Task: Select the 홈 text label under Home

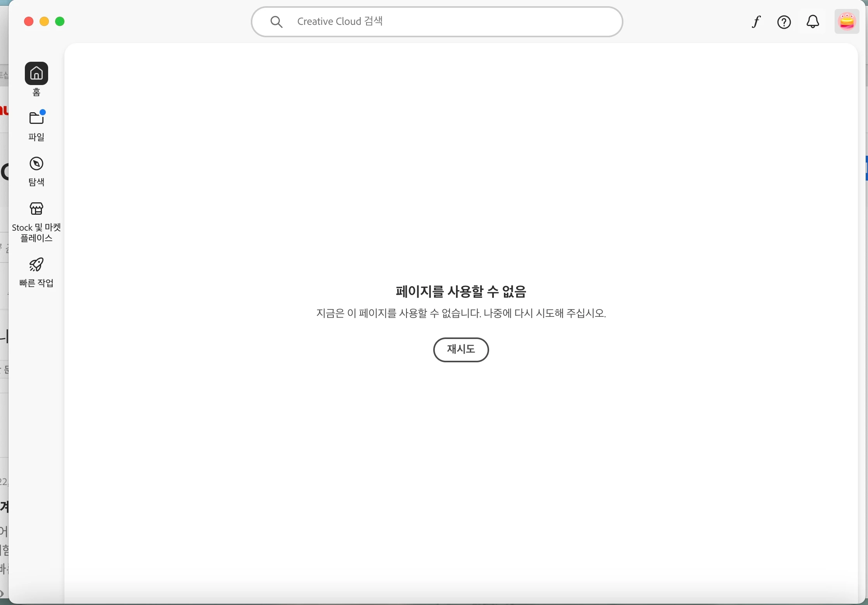Action: (36, 92)
